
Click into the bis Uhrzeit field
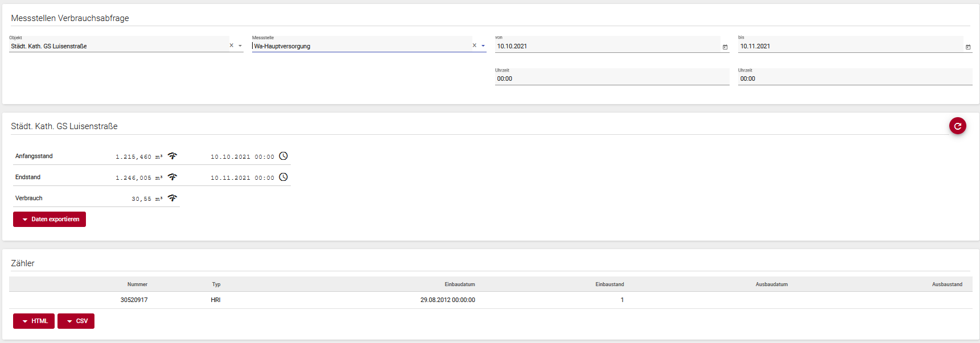[x=854, y=78]
